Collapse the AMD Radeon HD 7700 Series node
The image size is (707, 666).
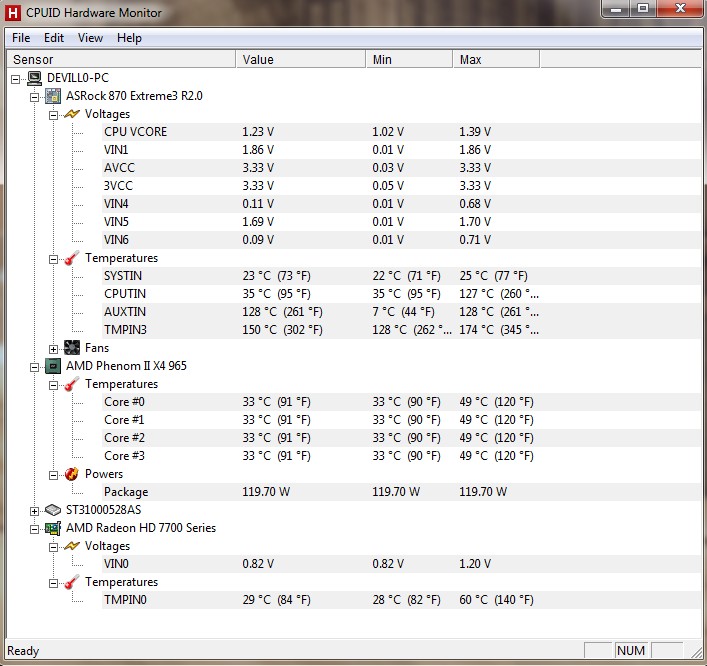click(x=34, y=528)
